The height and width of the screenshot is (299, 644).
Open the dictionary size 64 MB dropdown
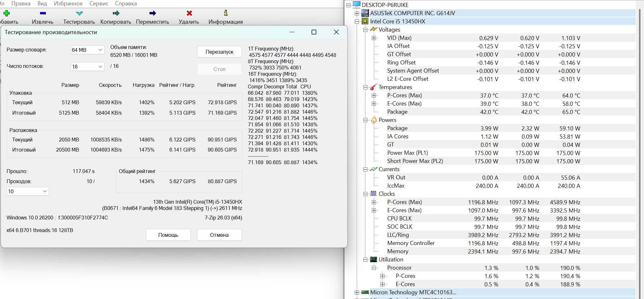pyautogui.click(x=87, y=50)
